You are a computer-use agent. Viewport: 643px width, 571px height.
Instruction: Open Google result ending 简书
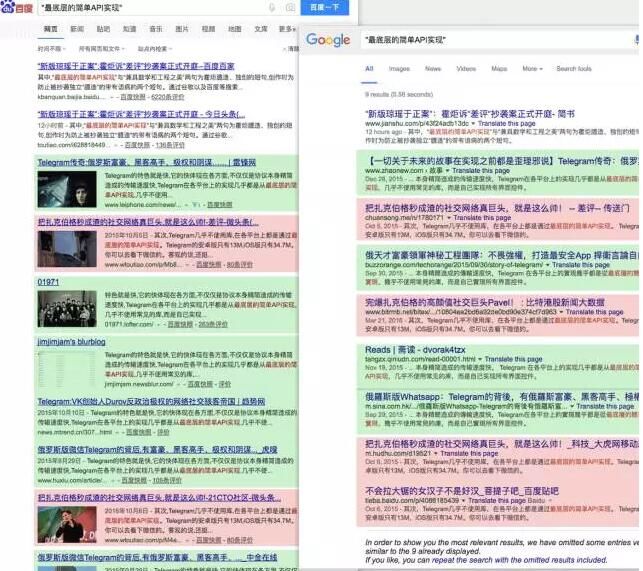click(470, 114)
